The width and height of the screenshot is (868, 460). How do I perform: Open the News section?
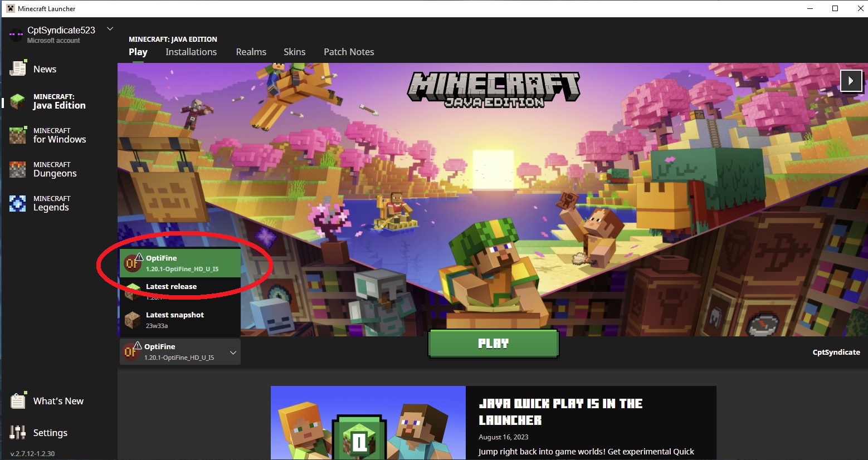click(x=44, y=68)
